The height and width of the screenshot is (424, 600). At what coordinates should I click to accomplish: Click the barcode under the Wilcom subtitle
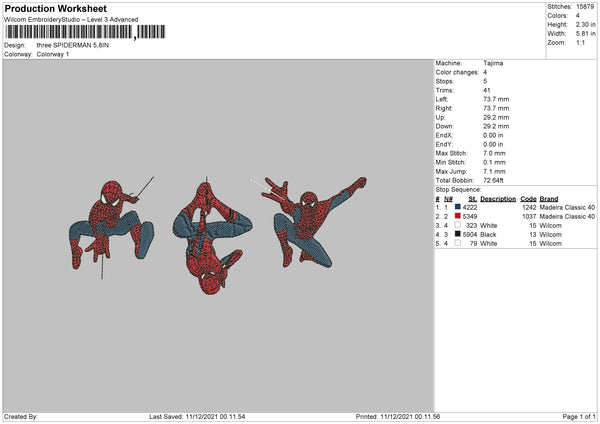point(85,32)
